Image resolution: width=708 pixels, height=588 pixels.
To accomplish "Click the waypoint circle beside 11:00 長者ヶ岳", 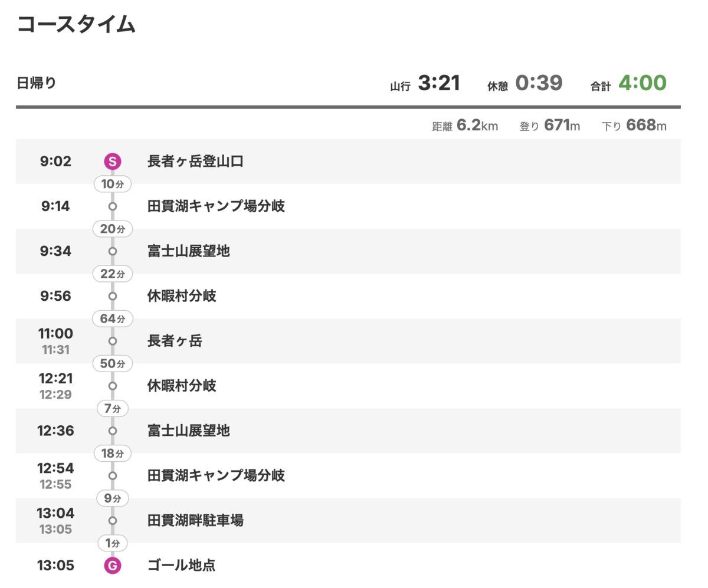I will tap(112, 341).
